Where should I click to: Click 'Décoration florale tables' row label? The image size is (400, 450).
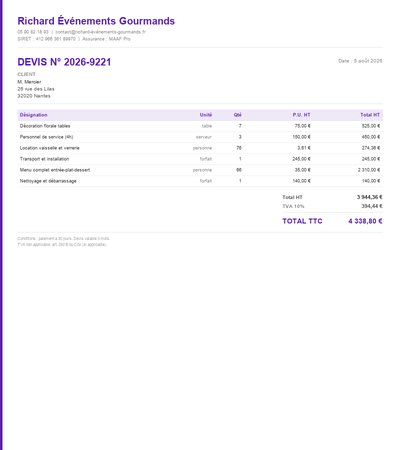click(45, 126)
